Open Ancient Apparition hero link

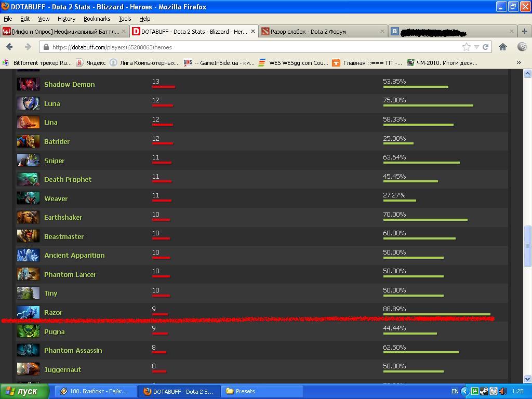point(74,256)
